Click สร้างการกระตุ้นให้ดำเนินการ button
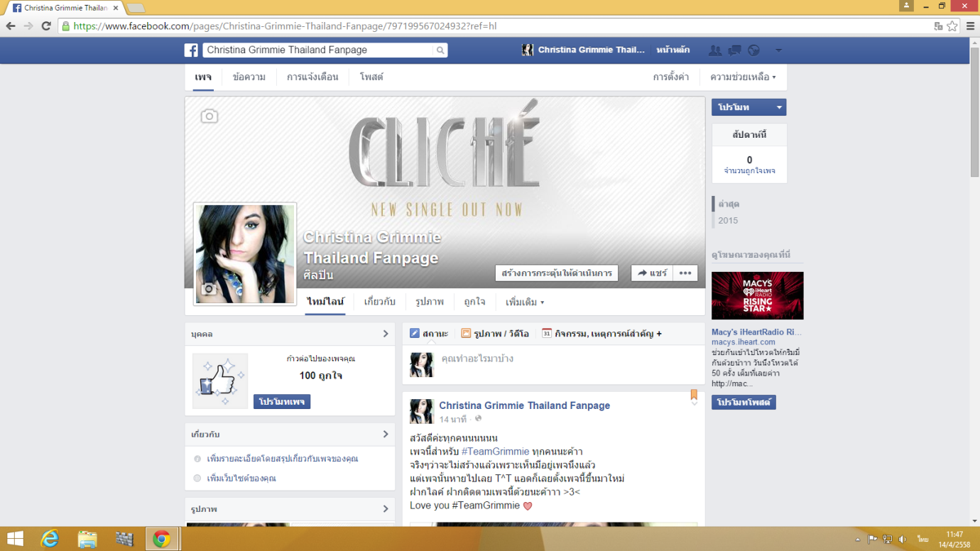The image size is (980, 551). click(557, 273)
